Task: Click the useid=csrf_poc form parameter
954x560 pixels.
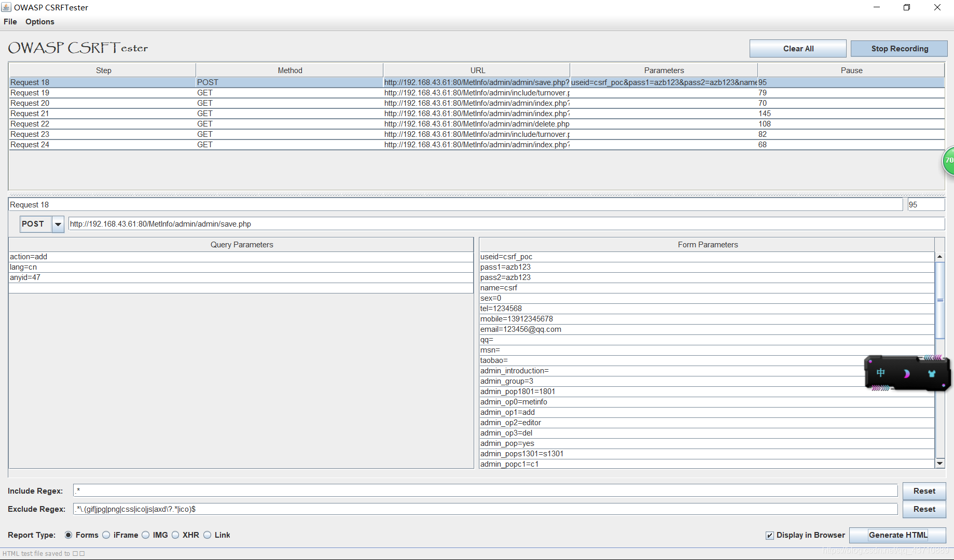Action: tap(707, 257)
